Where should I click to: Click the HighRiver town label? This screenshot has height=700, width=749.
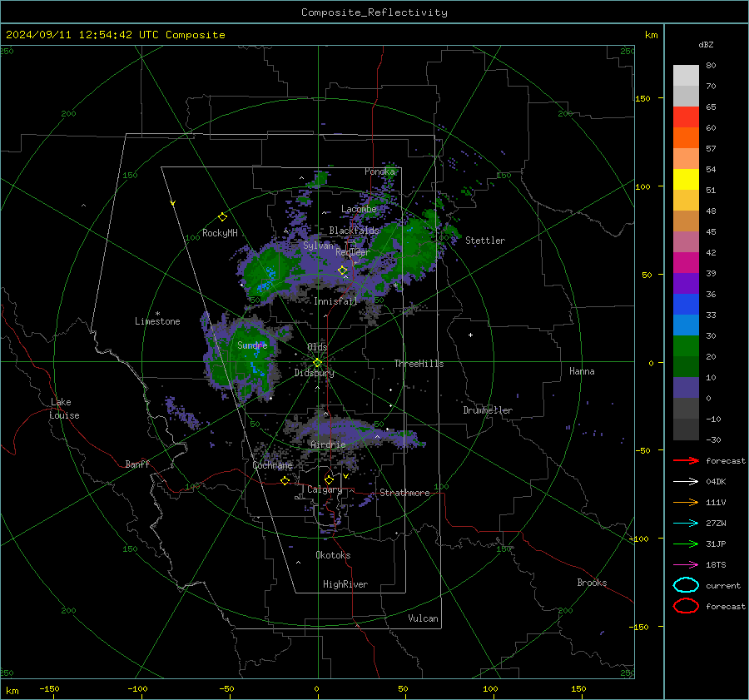(x=345, y=584)
